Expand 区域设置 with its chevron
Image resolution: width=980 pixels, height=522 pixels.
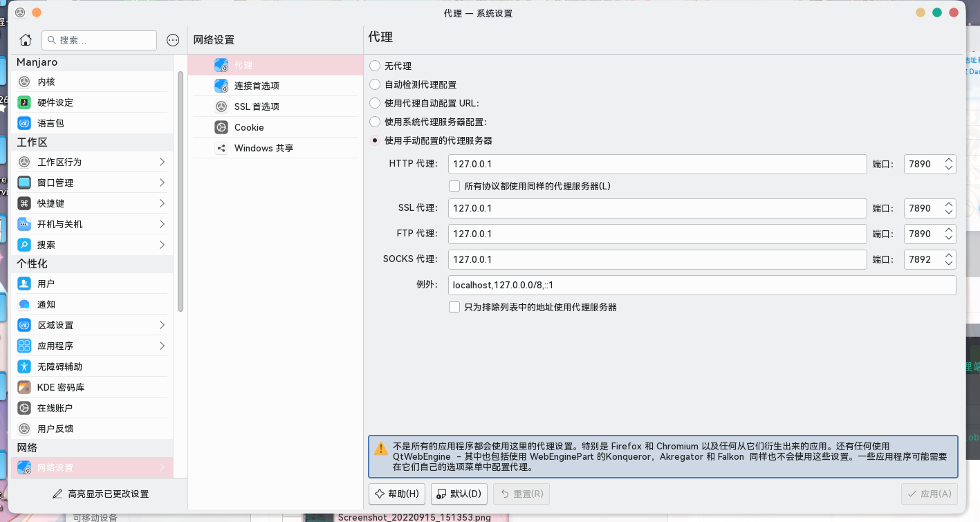(162, 325)
